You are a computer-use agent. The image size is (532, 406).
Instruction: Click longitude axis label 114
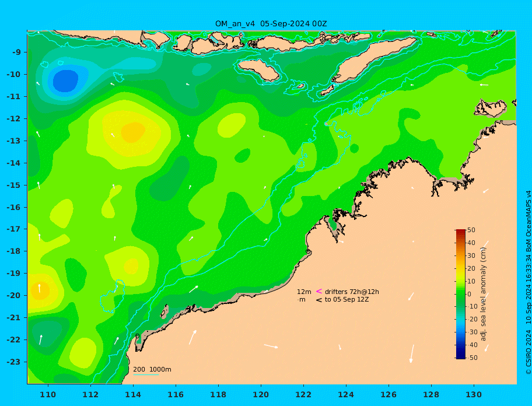(x=133, y=394)
